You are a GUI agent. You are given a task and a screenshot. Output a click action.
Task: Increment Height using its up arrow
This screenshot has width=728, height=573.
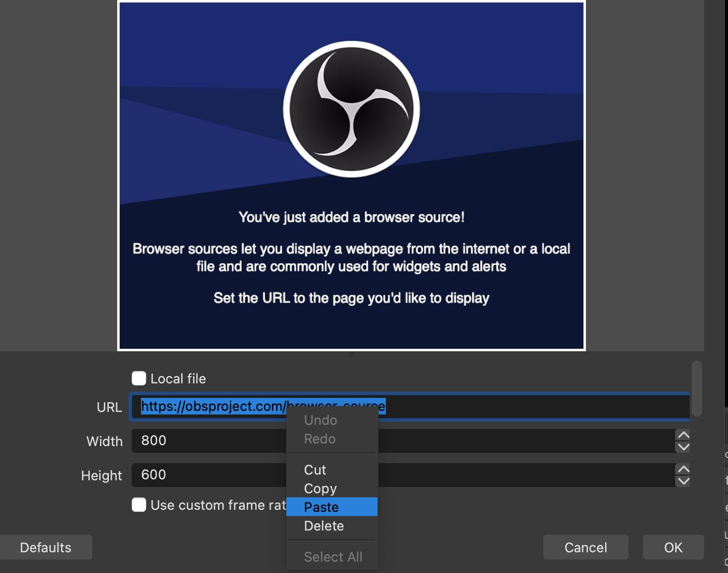click(683, 470)
